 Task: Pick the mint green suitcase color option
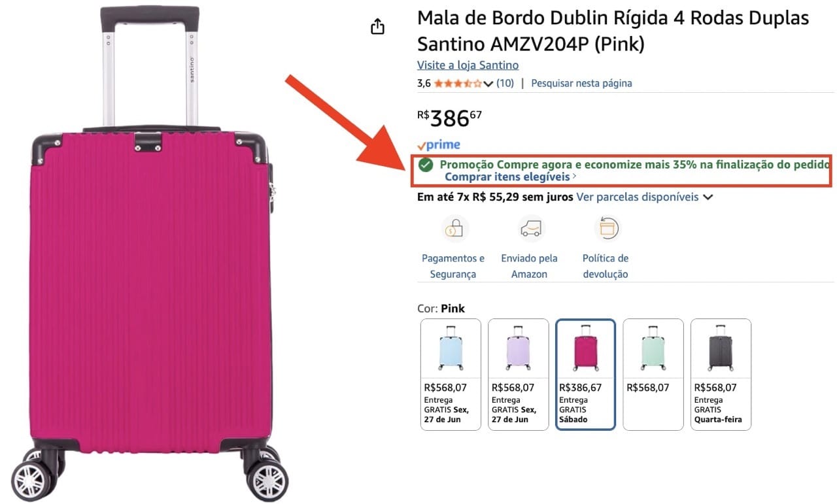pyautogui.click(x=653, y=375)
